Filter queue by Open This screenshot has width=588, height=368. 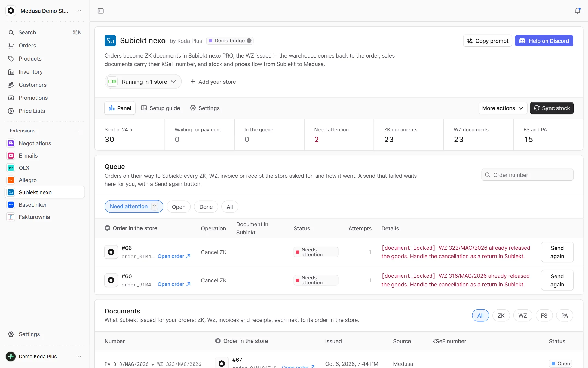(x=179, y=207)
